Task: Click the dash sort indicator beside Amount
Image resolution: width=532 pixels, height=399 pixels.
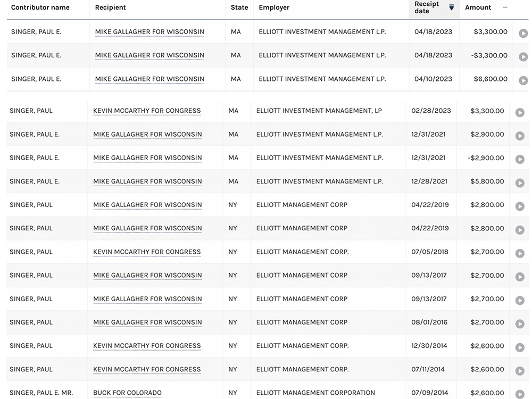Action: coord(505,7)
